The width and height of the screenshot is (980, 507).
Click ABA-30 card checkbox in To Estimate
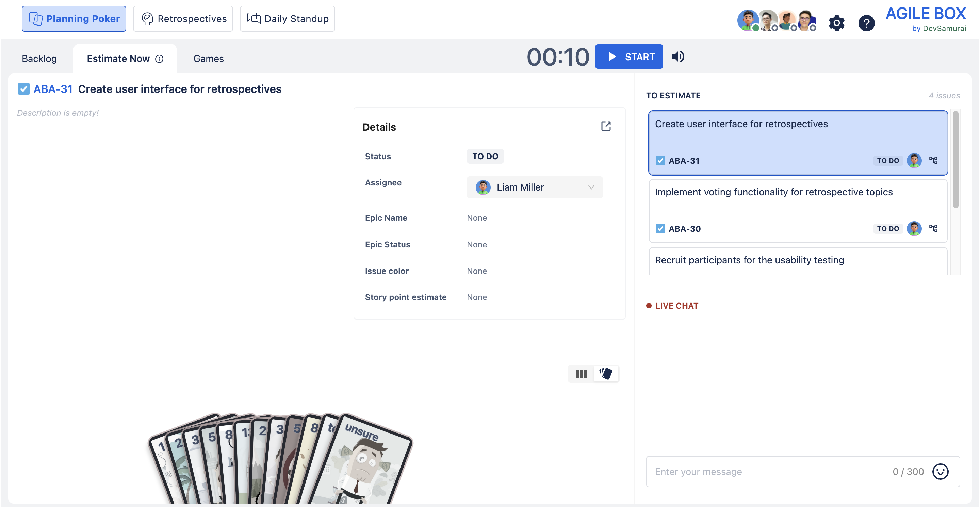[660, 229]
